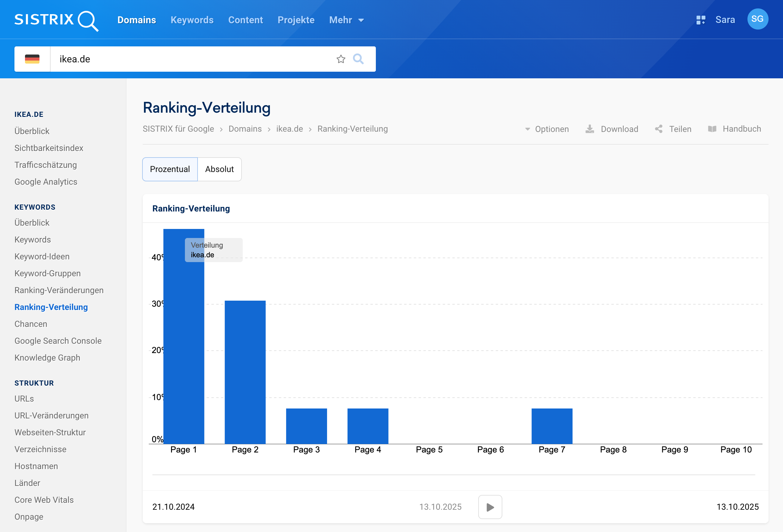Screen dimensions: 783x532
Task: Click the Teilen share icon
Action: click(659, 129)
